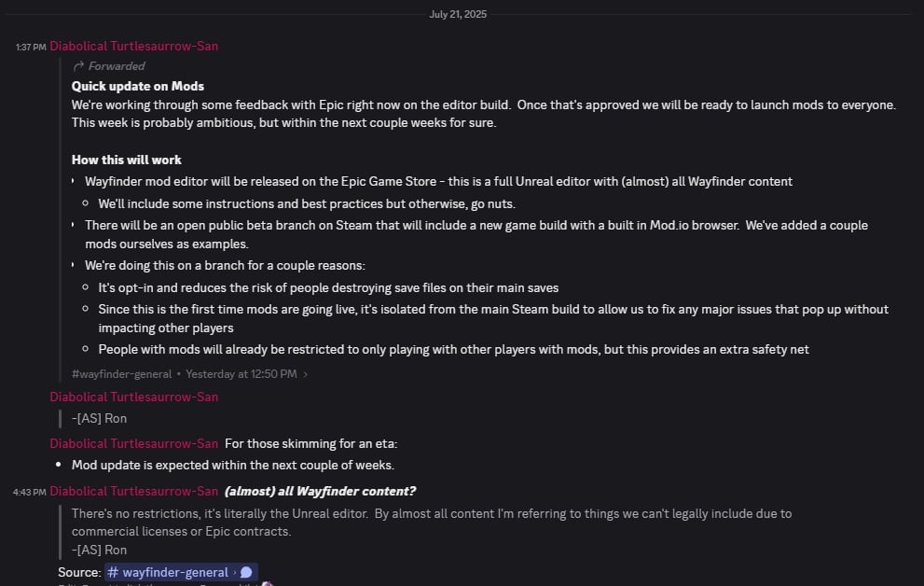The width and height of the screenshot is (924, 586).
Task: Click the 4:43 PM message timestamp
Action: coord(31,493)
